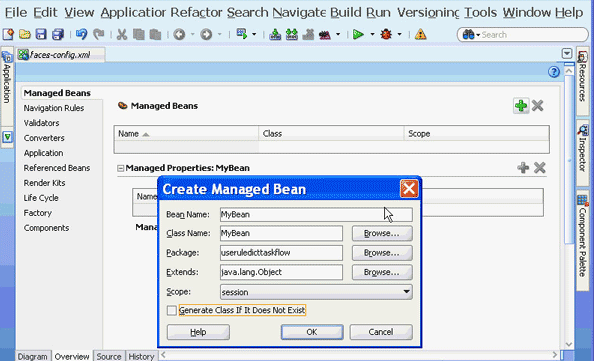Add managed property with plus icon

click(x=523, y=167)
